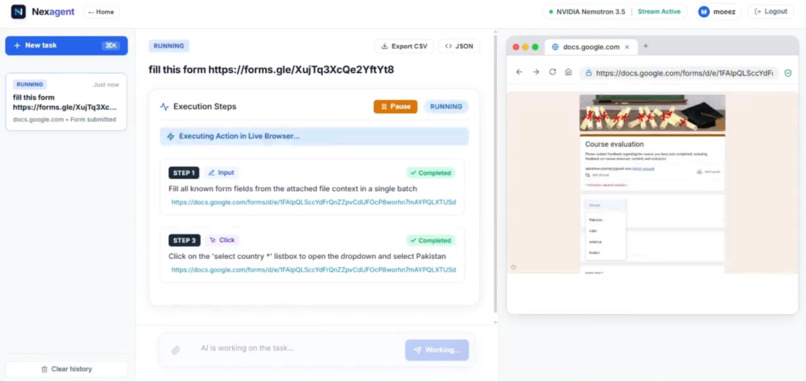Click the trash icon beside Clear history
This screenshot has height=382, width=806.
[44, 369]
